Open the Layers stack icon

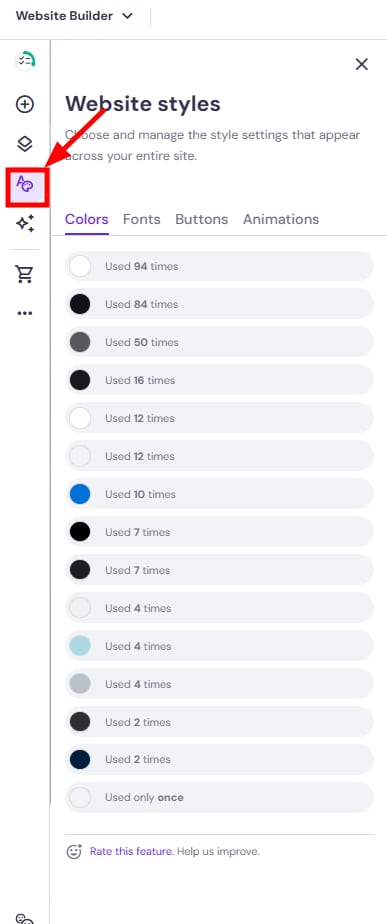tap(25, 144)
